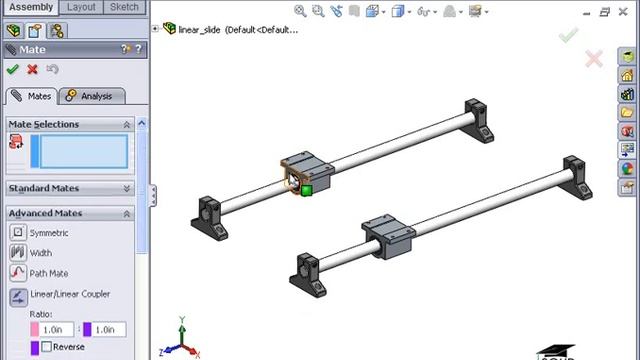Screen dimensions: 640x360
Task: Cancel mate with red X in panel
Action: (x=33, y=69)
